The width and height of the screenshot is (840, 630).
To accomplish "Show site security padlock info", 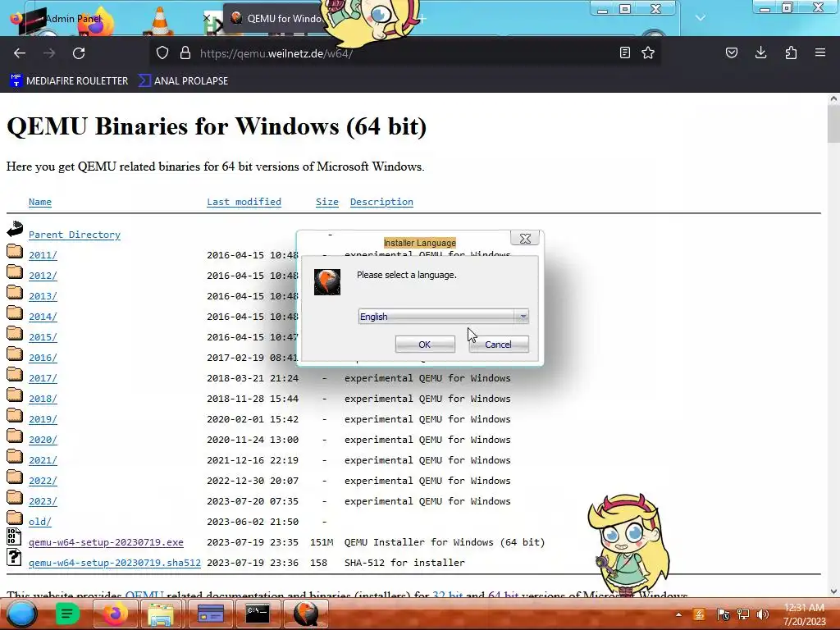I will (x=185, y=52).
